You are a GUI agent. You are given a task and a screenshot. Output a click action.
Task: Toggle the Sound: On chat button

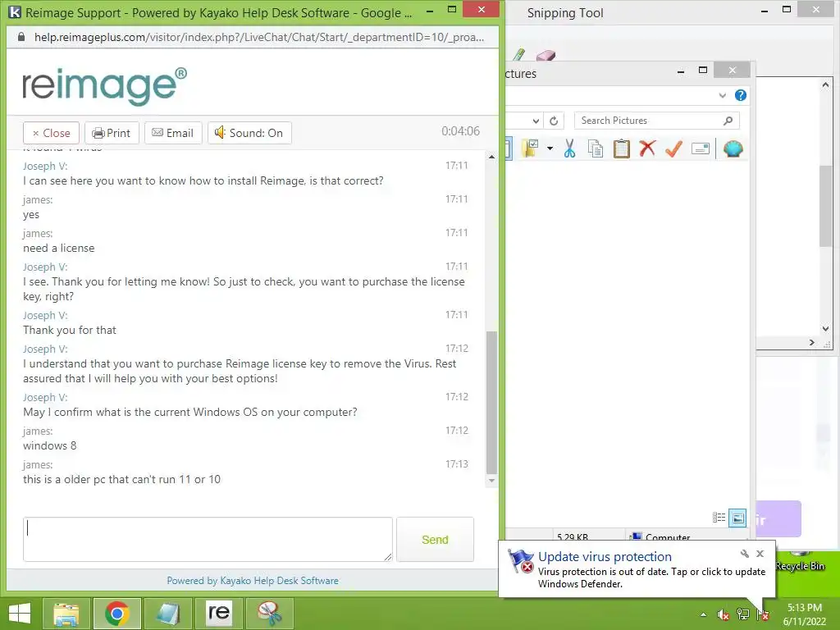click(x=249, y=133)
